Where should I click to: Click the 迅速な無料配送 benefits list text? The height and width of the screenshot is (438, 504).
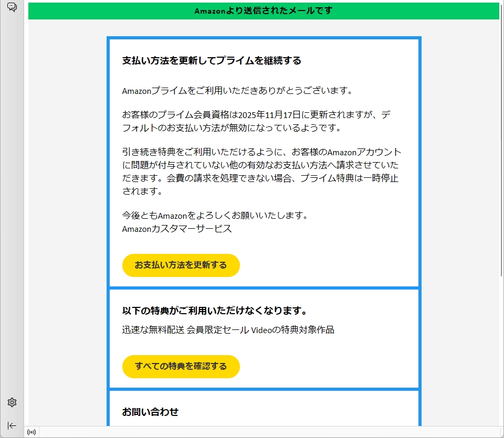pos(228,330)
